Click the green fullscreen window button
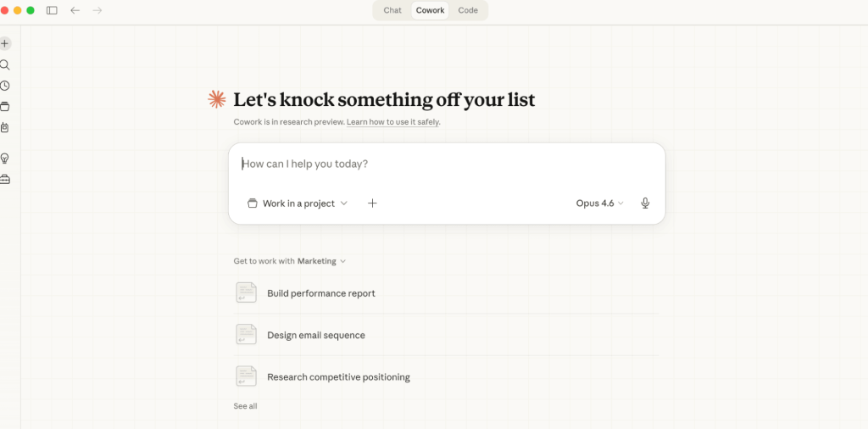 (x=31, y=10)
